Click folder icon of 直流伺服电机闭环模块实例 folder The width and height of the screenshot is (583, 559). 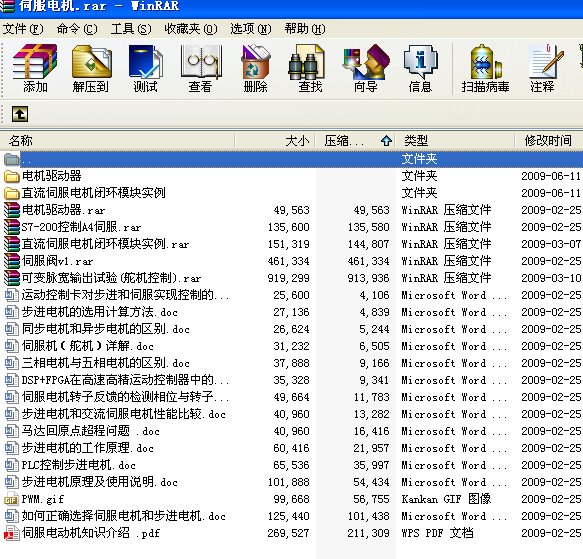pyautogui.click(x=12, y=193)
